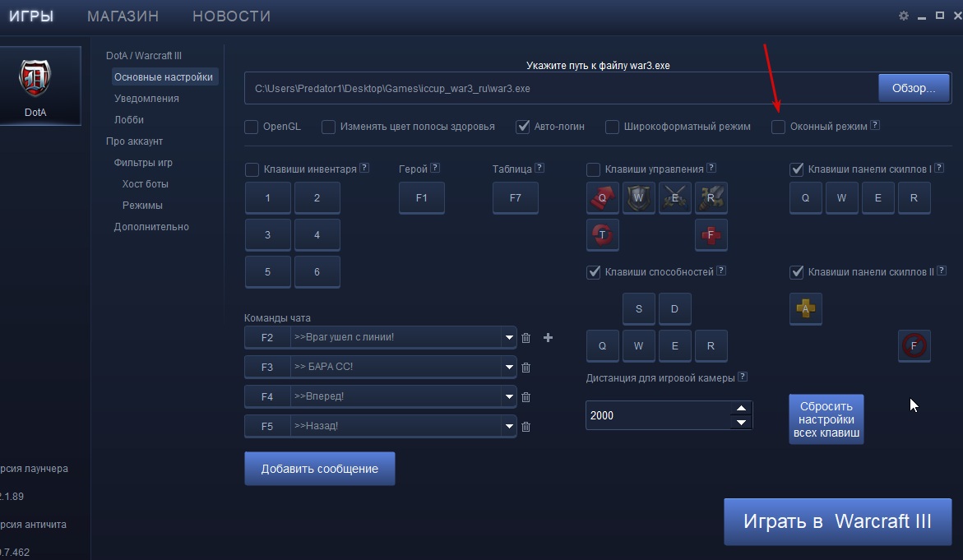Show help for Клавиши панели скиллов I
The image size is (963, 560).
click(939, 168)
